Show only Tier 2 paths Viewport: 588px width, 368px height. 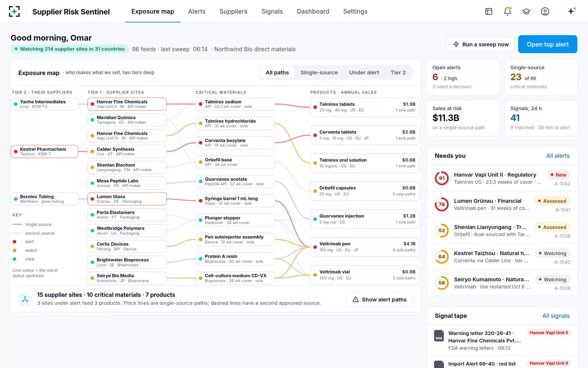coord(398,73)
